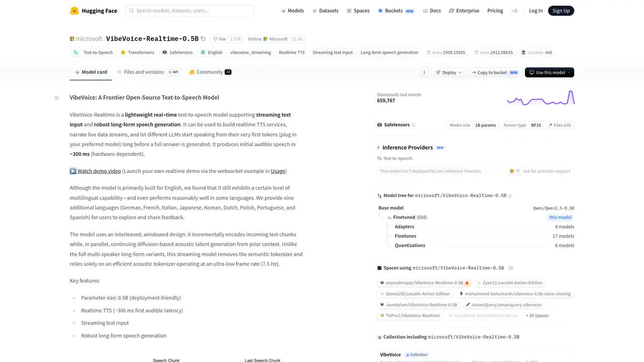644x362 pixels.
Task: Open the Text-to-Speech inference task label
Action: pos(395,158)
